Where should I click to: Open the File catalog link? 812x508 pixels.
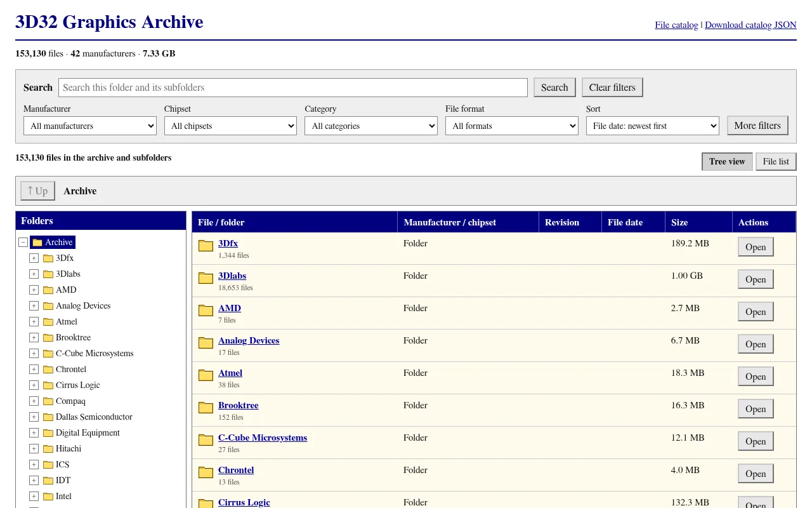point(676,25)
